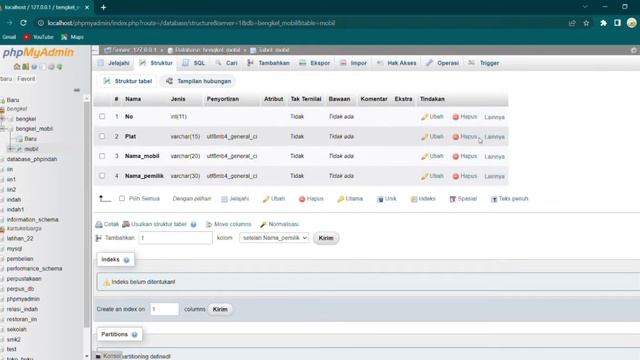The height and width of the screenshot is (360, 640).
Task: Open help icon next to Partitions heading
Action: pyautogui.click(x=134, y=335)
